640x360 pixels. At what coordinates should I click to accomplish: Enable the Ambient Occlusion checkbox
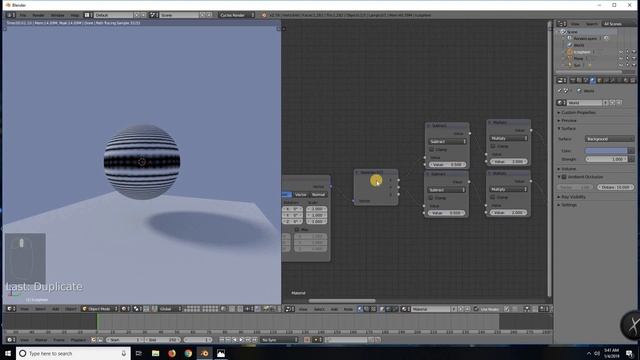click(564, 177)
